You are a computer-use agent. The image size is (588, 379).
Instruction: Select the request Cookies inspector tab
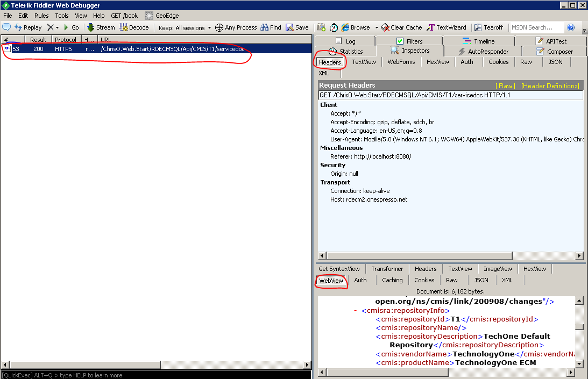pyautogui.click(x=498, y=62)
